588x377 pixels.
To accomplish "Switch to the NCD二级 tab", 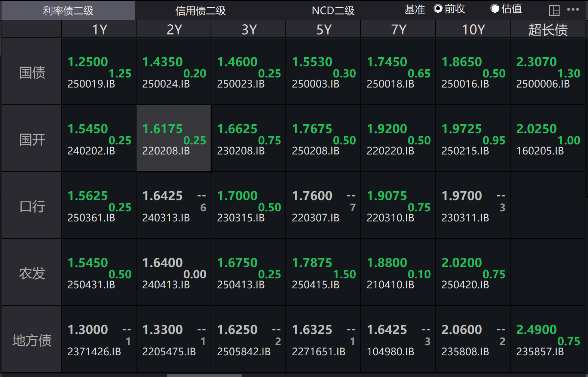I will point(333,10).
